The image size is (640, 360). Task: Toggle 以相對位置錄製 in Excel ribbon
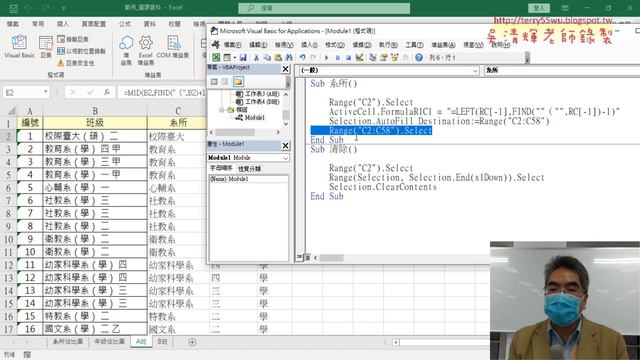81,51
